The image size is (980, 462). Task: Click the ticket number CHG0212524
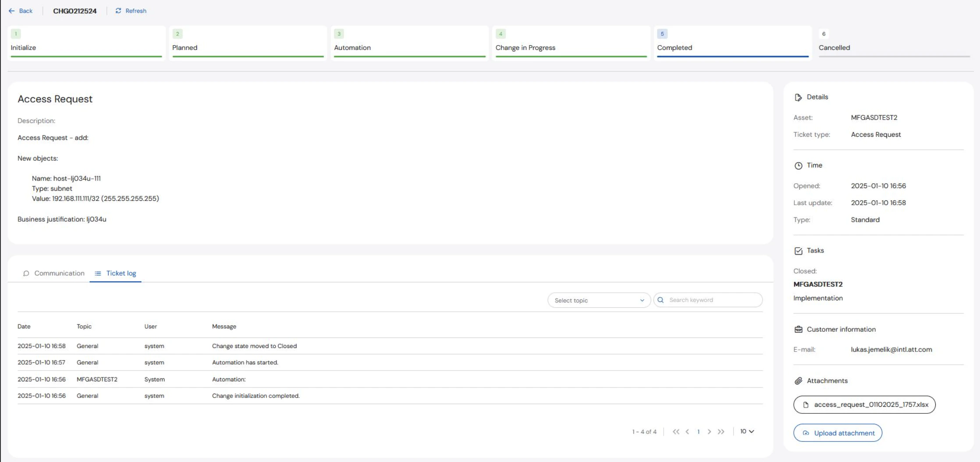75,11
